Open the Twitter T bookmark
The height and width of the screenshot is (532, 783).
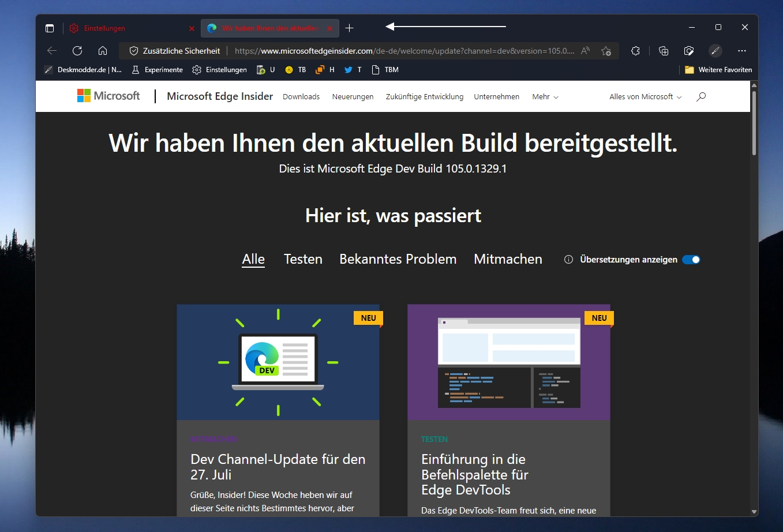(x=353, y=70)
